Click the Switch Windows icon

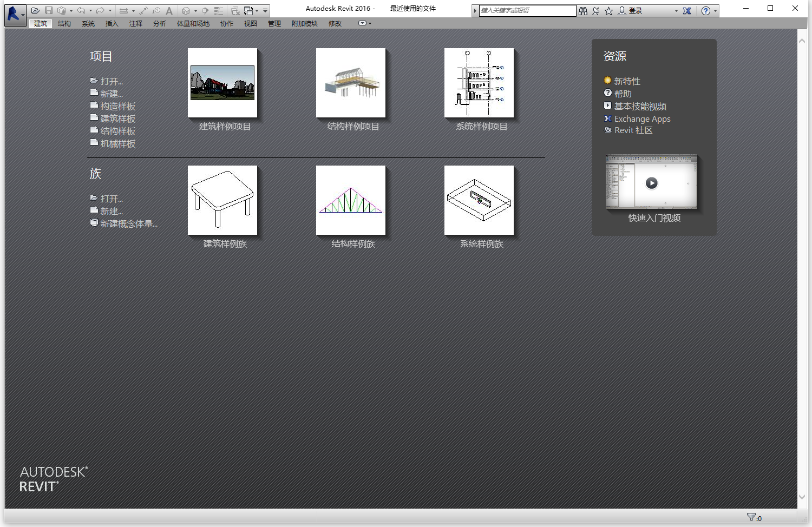[248, 11]
